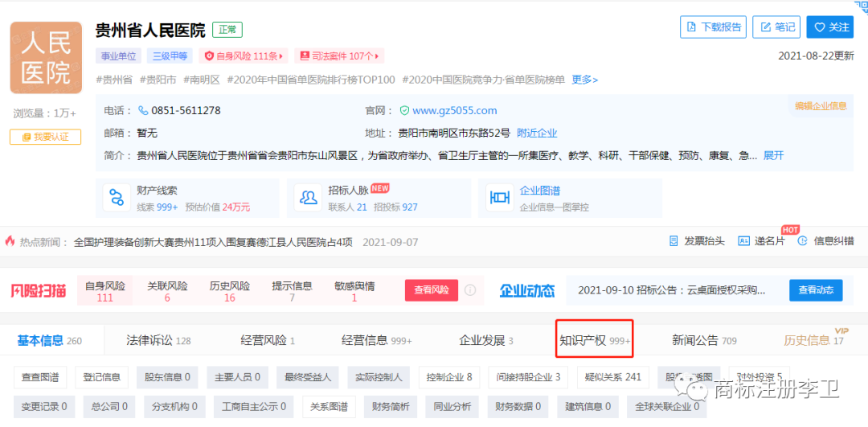Click the 疑似关系 241 sub-item

pyautogui.click(x=612, y=377)
